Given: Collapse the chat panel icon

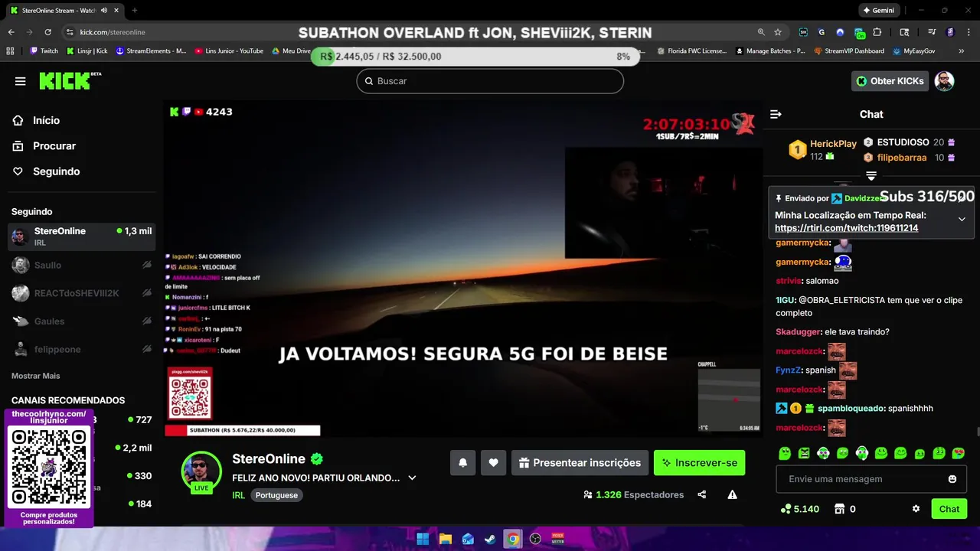Looking at the screenshot, I should coord(776,114).
